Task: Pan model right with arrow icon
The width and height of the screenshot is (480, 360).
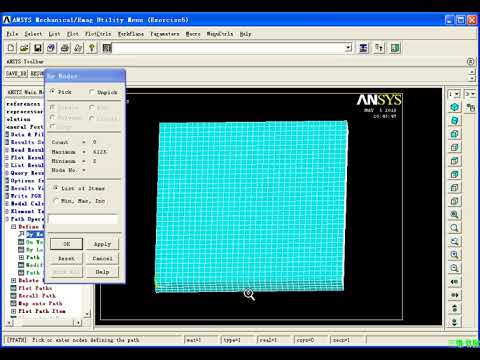Action: coord(454,295)
